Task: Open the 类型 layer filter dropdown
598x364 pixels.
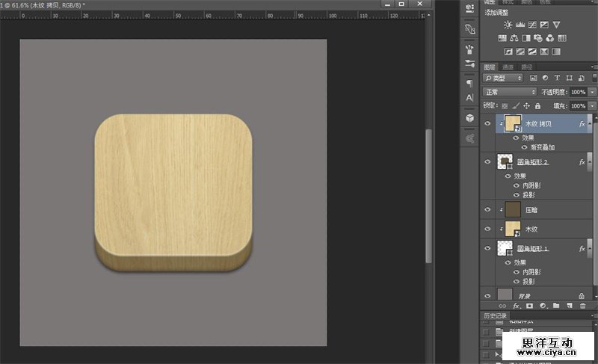Action: (x=504, y=78)
